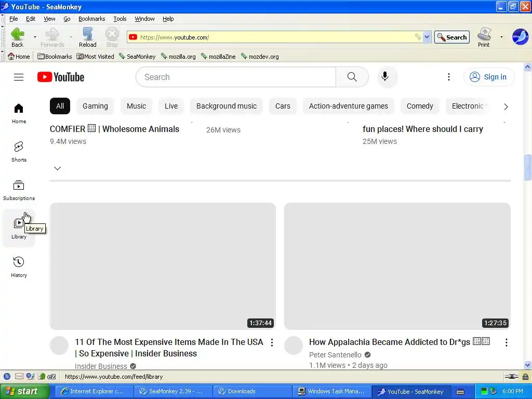Open Most Visited folder dropdown
Screen dimensions: 532x399
pyautogui.click(x=96, y=56)
